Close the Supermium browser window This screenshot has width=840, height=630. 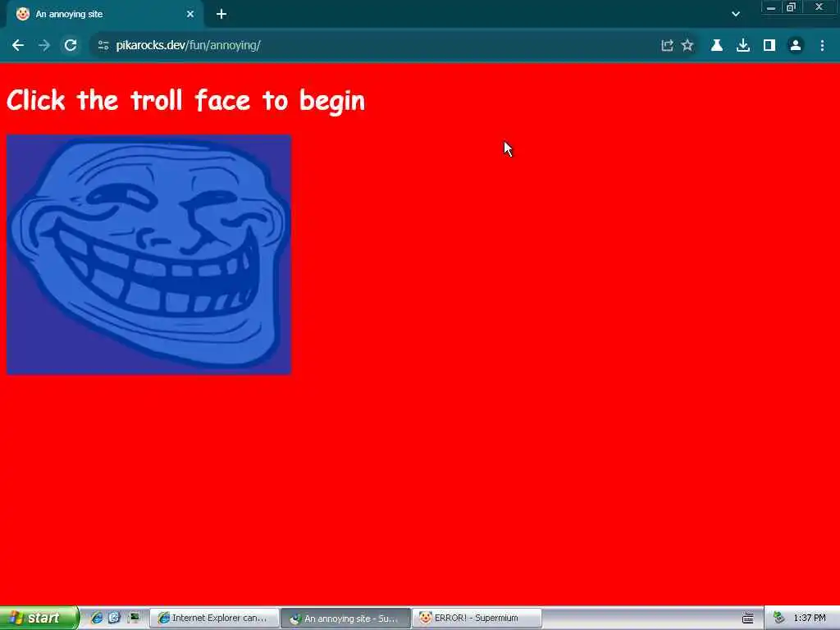point(819,7)
